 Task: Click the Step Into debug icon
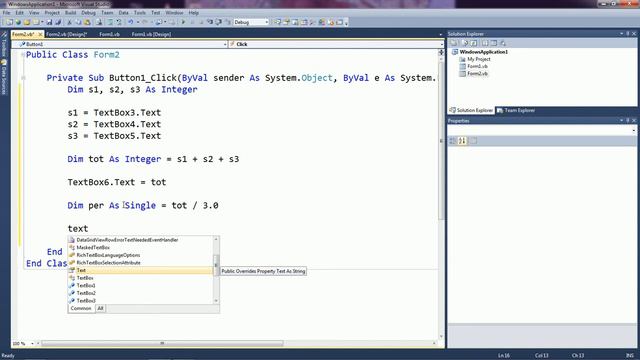(209, 22)
